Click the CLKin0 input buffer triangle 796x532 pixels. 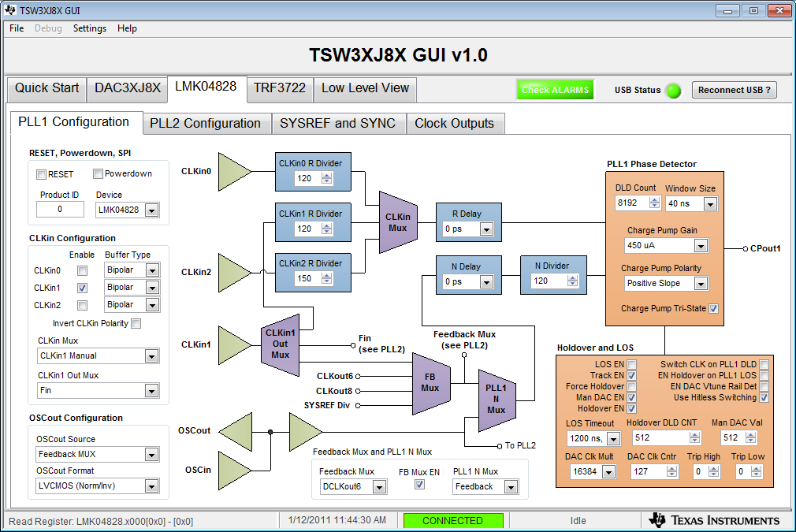click(x=233, y=172)
